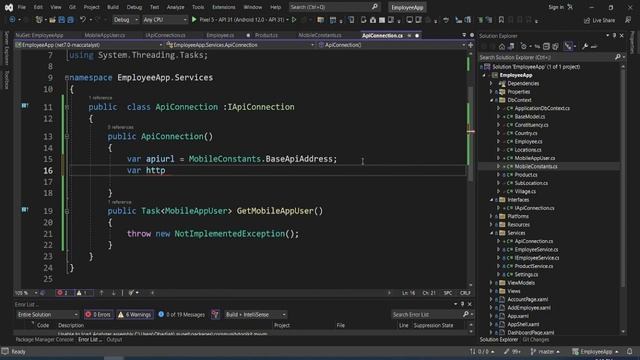
Task: Collapse the namespace block on line 9
Action: [67, 78]
